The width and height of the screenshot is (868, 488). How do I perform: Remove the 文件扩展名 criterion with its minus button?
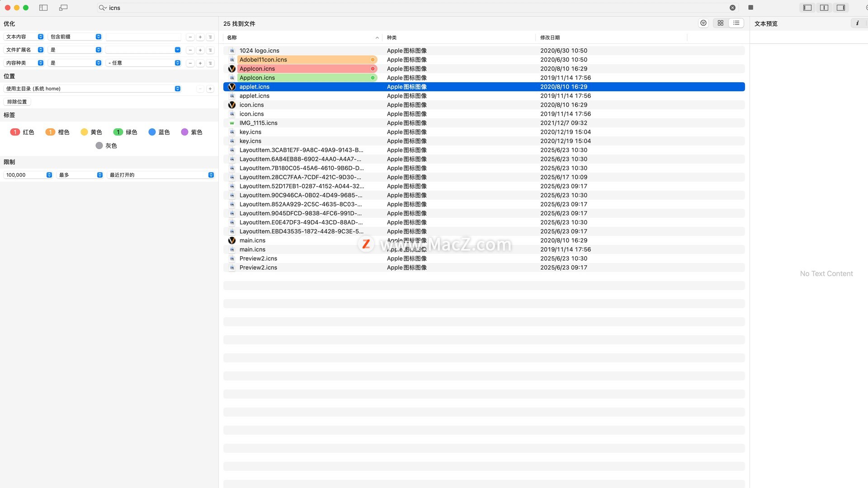click(190, 50)
